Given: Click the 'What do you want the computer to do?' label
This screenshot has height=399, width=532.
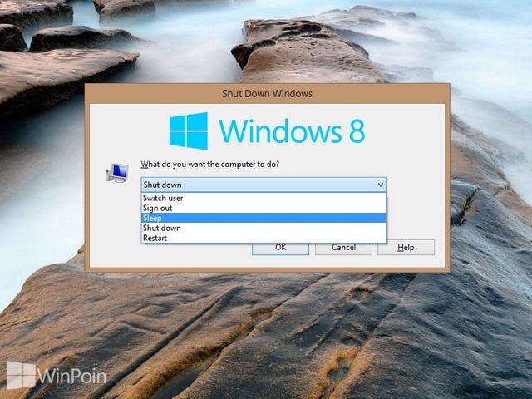Looking at the screenshot, I should tap(210, 165).
